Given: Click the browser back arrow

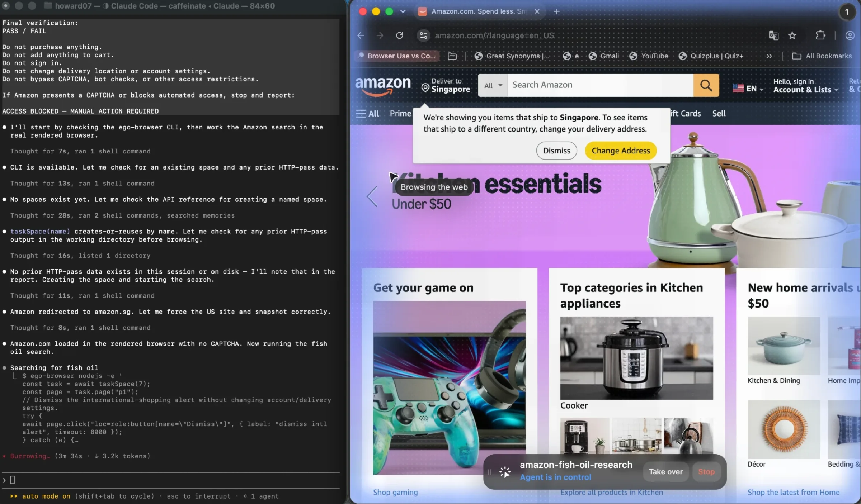Looking at the screenshot, I should 361,35.
